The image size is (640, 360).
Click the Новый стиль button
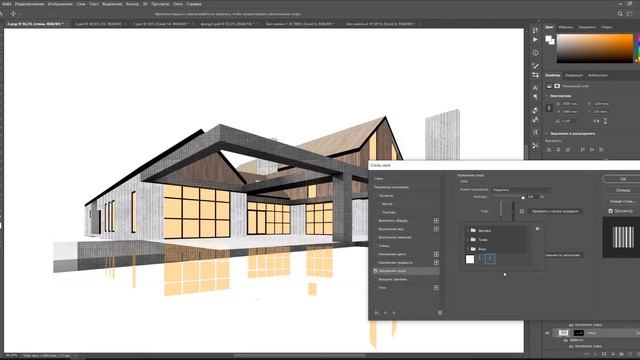pos(622,201)
